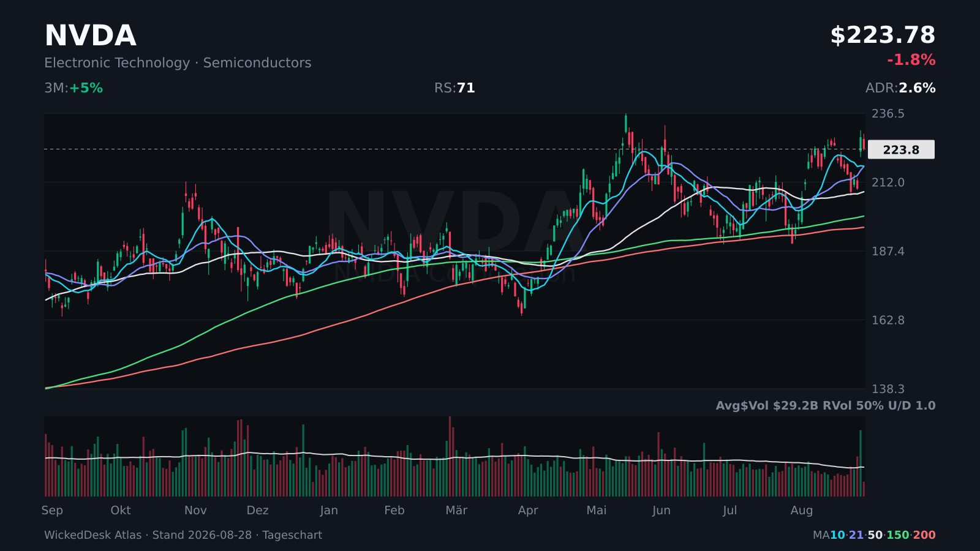Click the Avg$Vol $29.2B volume stats line
980x551 pixels.
coord(826,406)
